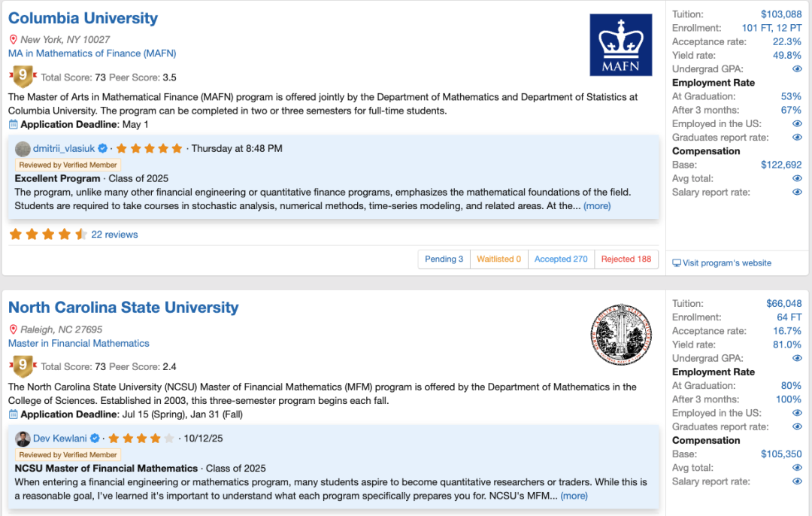This screenshot has width=812, height=516.
Task: Click verified badge next to dmitrii_vlasiuk
Action: tap(102, 149)
